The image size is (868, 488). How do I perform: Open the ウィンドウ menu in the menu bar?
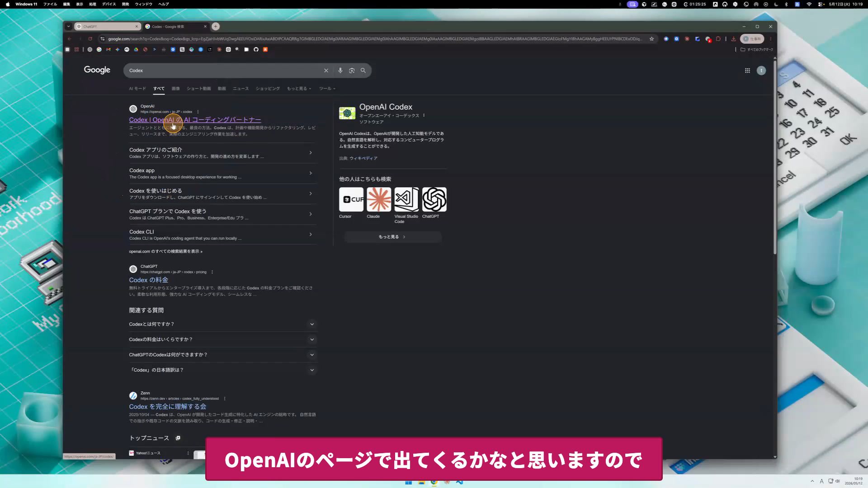point(143,4)
